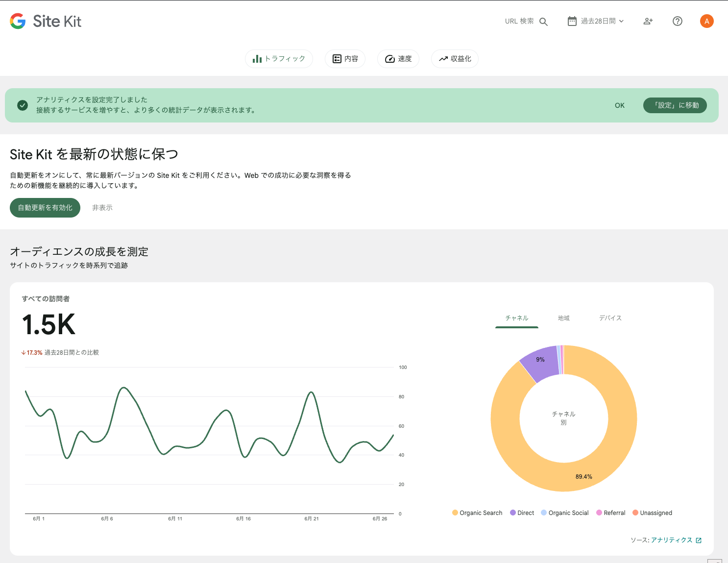Click the オーディエンスの成長を測定 heading
This screenshot has height=563, width=728.
(79, 252)
